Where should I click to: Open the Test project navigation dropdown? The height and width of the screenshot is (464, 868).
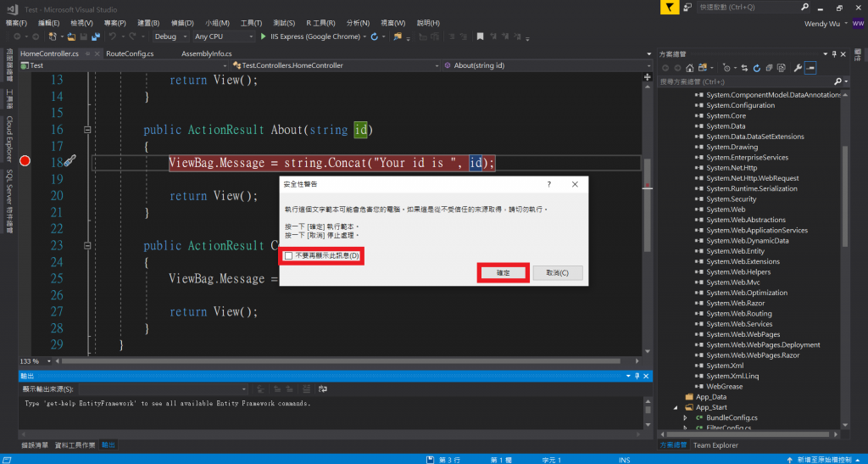(124, 65)
